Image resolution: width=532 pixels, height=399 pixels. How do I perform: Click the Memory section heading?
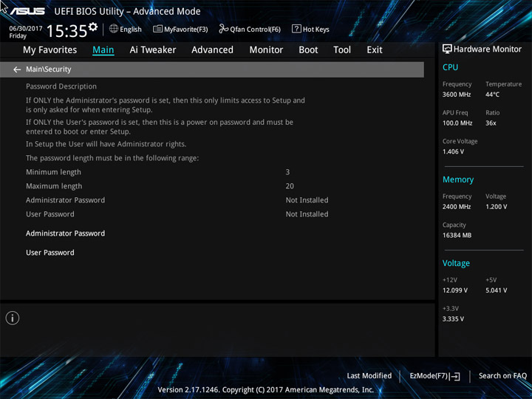pos(458,180)
